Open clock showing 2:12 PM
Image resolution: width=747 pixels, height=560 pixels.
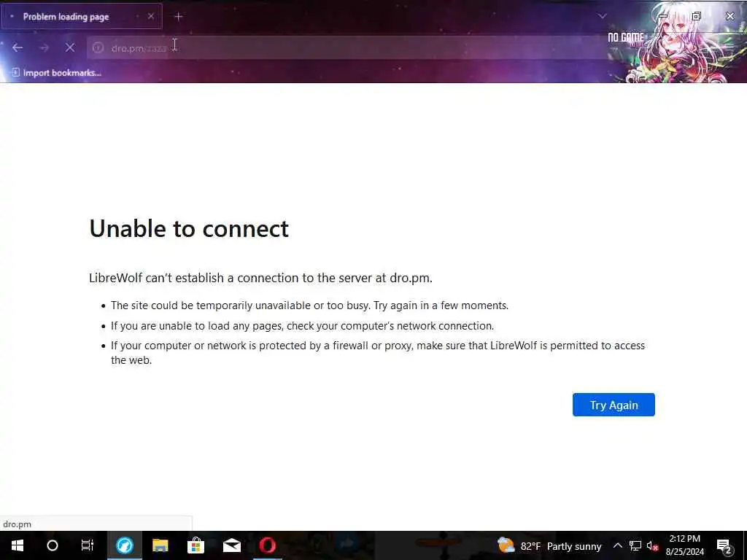click(x=684, y=545)
